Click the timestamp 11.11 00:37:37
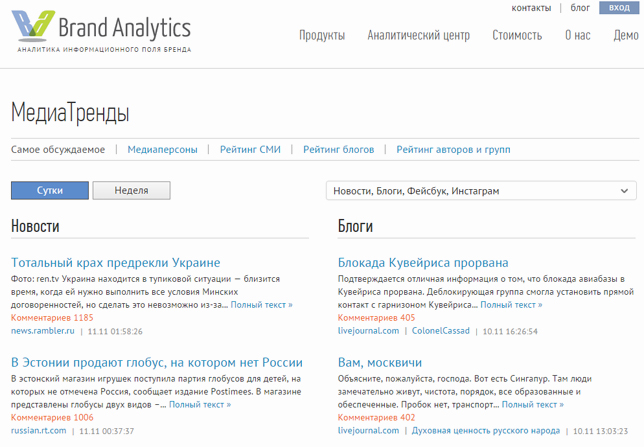The height and width of the screenshot is (447, 644). (106, 431)
